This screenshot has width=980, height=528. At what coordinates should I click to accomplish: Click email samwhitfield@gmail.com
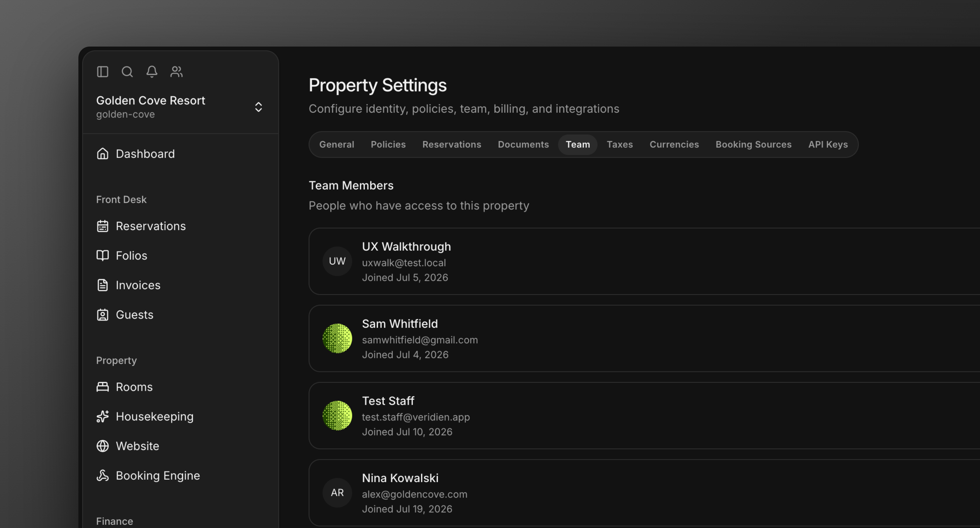pos(420,340)
